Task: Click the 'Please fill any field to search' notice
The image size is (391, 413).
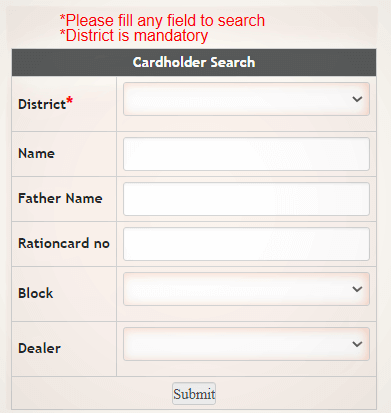Action: pos(162,21)
